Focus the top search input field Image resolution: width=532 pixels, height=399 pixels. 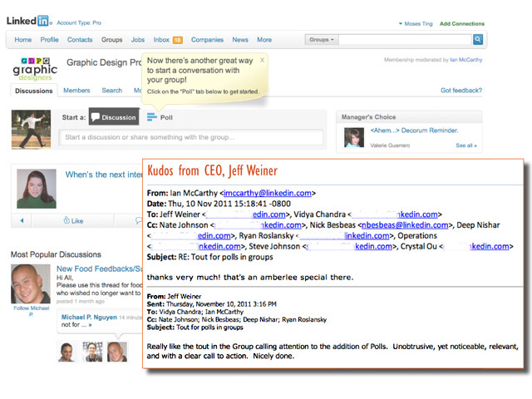pyautogui.click(x=406, y=39)
